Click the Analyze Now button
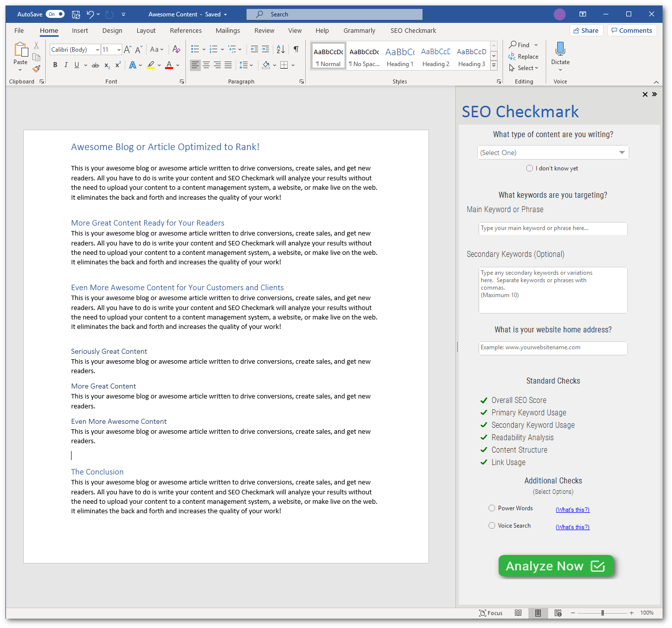Screen dimensions: 672x628 pos(556,566)
